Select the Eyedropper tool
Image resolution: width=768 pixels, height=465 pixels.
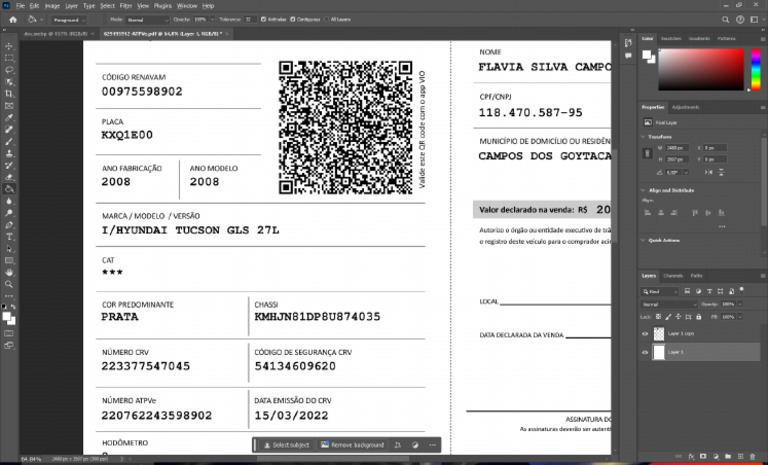[x=9, y=118]
